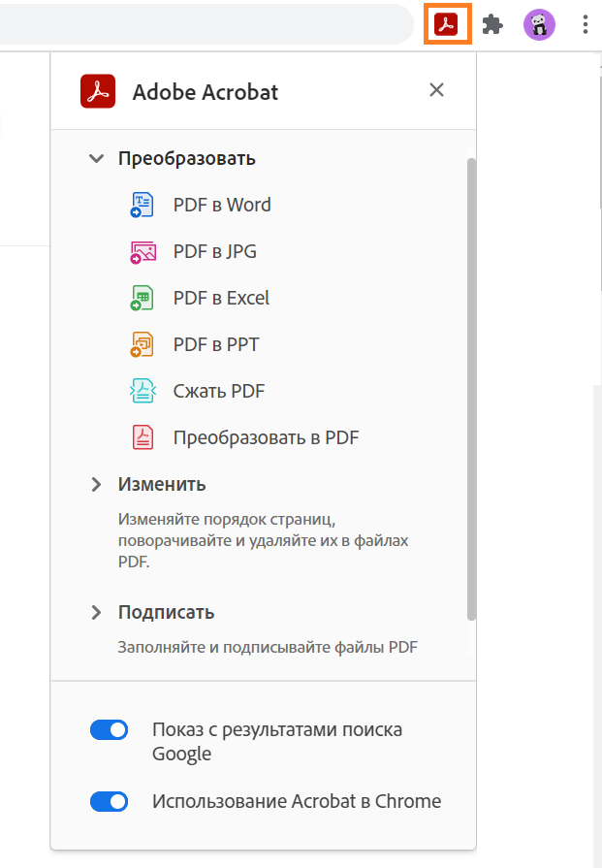
Task: Click the PDF to Word icon
Action: click(143, 205)
